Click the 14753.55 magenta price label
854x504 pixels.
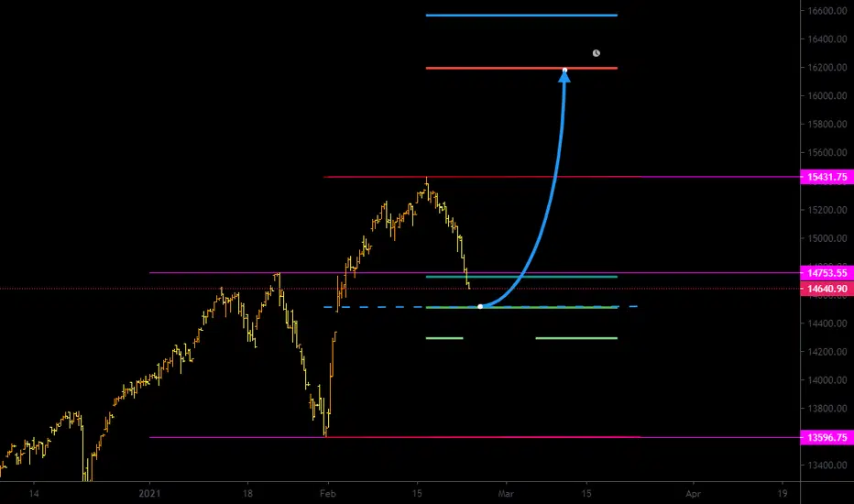click(x=827, y=273)
